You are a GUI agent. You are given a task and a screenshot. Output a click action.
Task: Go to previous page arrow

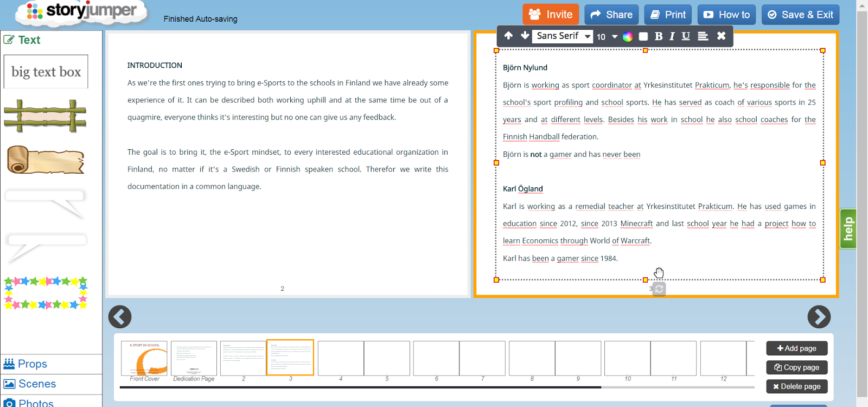click(x=120, y=317)
